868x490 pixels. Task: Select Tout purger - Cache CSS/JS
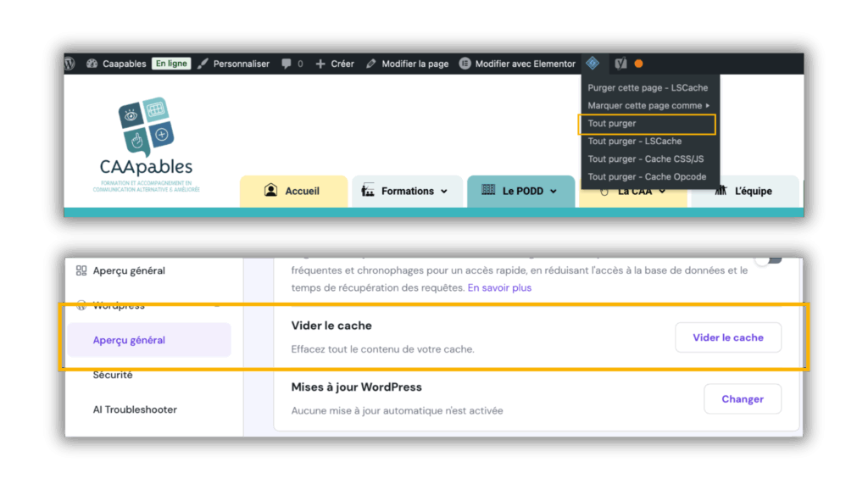tap(648, 159)
